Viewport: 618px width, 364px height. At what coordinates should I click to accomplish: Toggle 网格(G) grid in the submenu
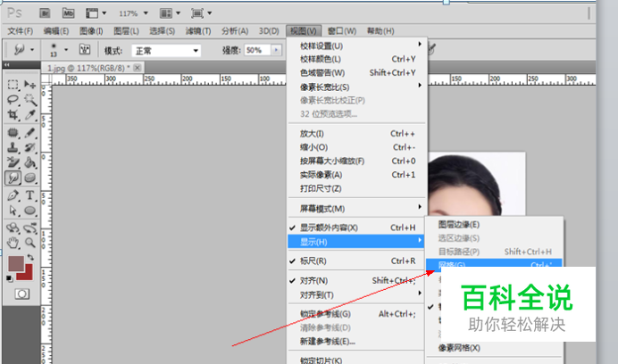(x=494, y=263)
